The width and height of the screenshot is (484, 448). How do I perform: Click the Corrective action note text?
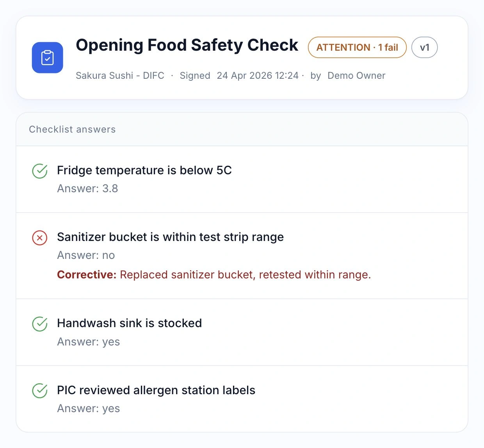click(x=214, y=275)
